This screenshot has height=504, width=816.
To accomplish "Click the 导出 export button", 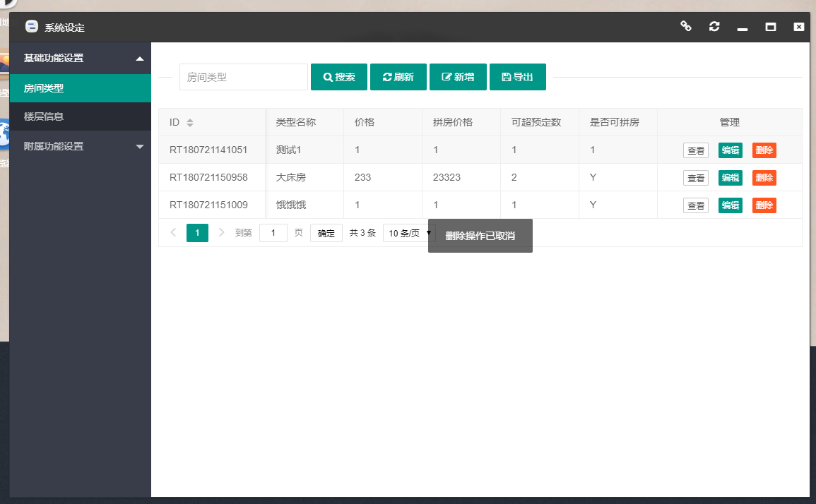I will tap(518, 77).
